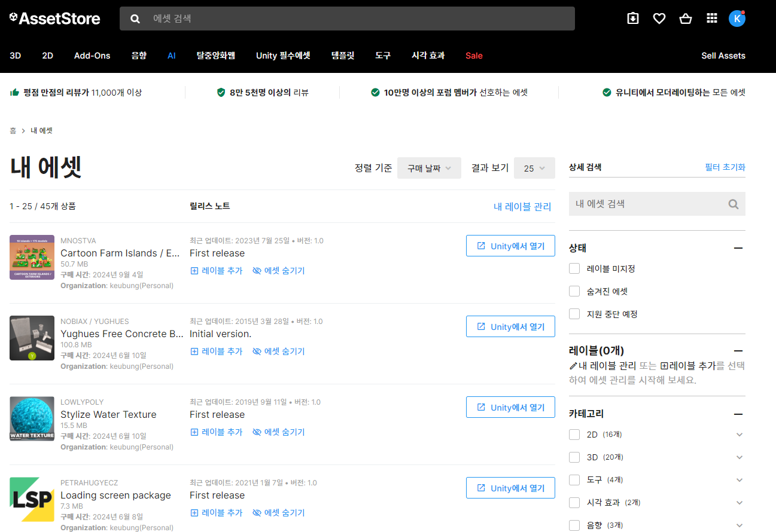
Task: Open the Unity 필수에셋 nav menu
Action: coord(283,56)
